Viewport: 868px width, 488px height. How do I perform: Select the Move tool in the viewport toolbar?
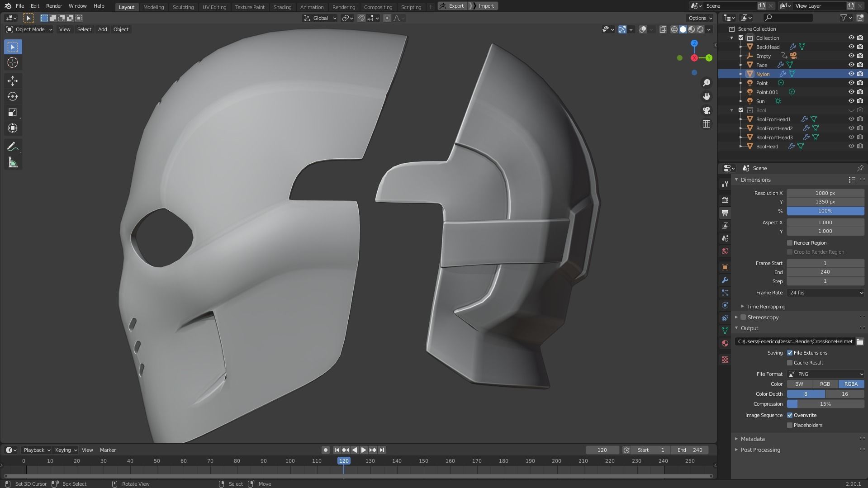coord(13,81)
